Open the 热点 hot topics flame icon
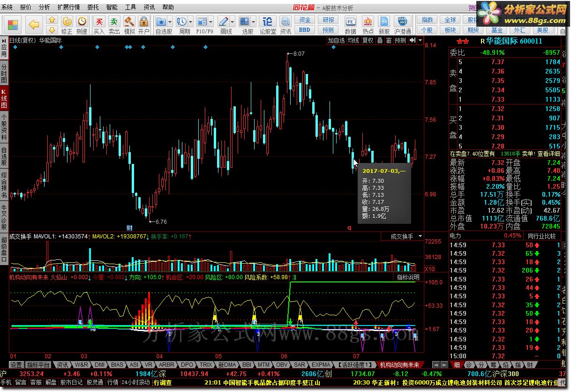 368,25
